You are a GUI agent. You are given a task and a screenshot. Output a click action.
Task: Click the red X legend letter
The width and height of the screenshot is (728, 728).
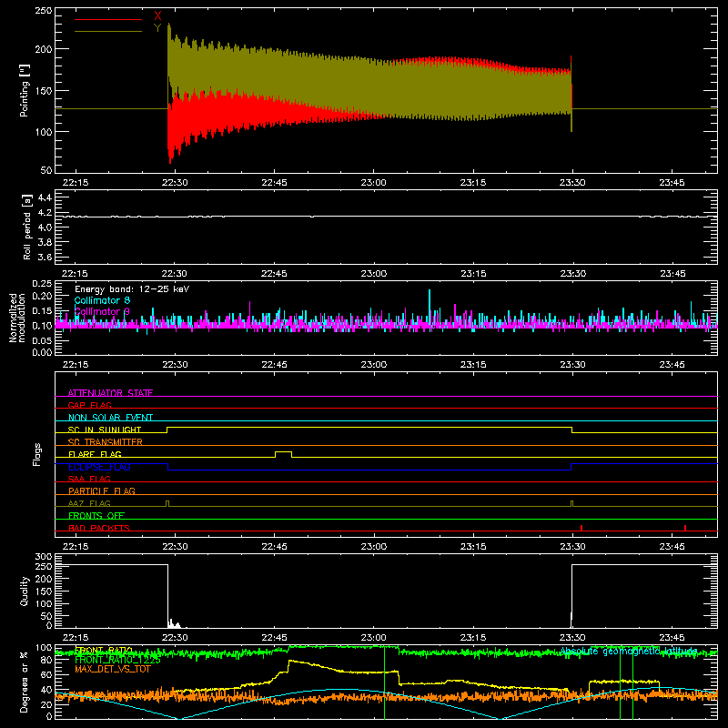(x=157, y=16)
